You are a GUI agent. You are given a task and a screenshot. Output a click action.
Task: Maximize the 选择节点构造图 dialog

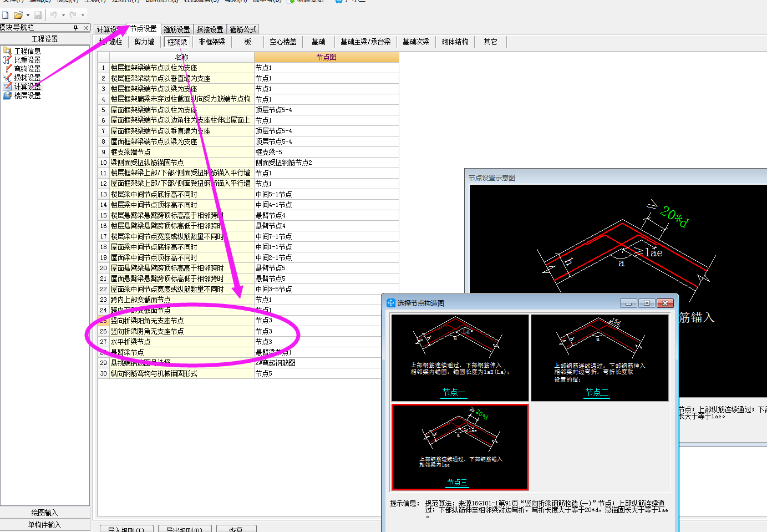(x=647, y=303)
